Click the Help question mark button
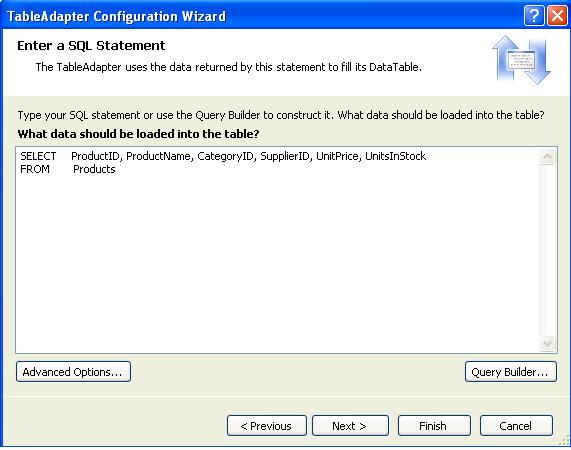The height and width of the screenshot is (450, 571). pos(534,16)
